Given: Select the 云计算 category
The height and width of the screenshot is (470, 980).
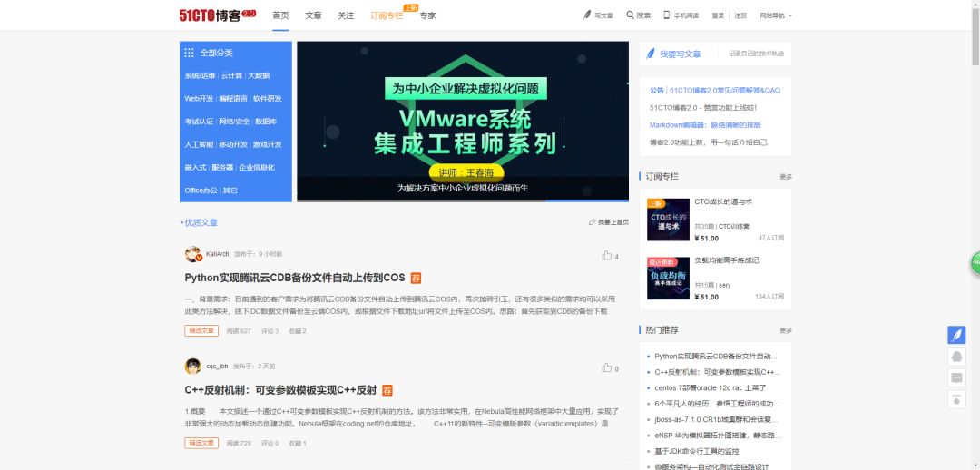Looking at the screenshot, I should pyautogui.click(x=231, y=75).
